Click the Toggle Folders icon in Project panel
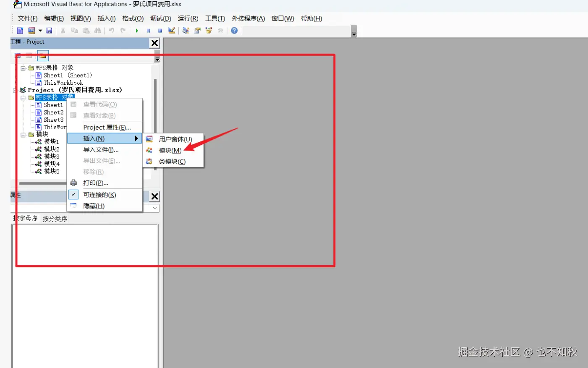 pos(43,56)
